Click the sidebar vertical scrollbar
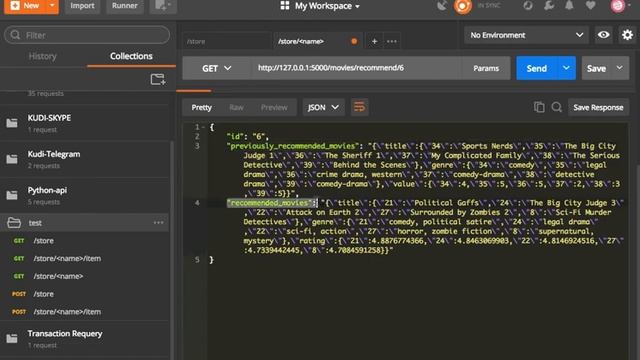The width and height of the screenshot is (640, 360). tap(172, 249)
